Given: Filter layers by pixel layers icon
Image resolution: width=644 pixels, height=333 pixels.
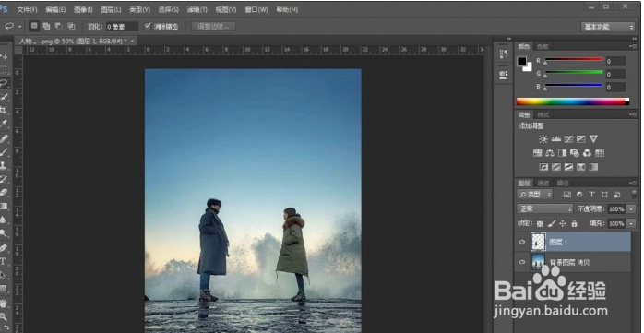Looking at the screenshot, I should point(567,195).
